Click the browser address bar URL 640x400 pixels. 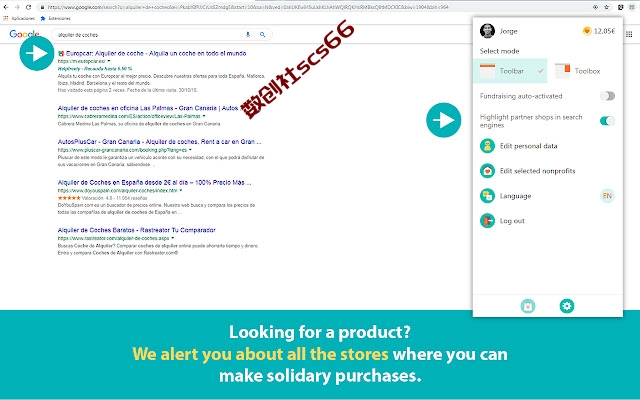[x=248, y=7]
